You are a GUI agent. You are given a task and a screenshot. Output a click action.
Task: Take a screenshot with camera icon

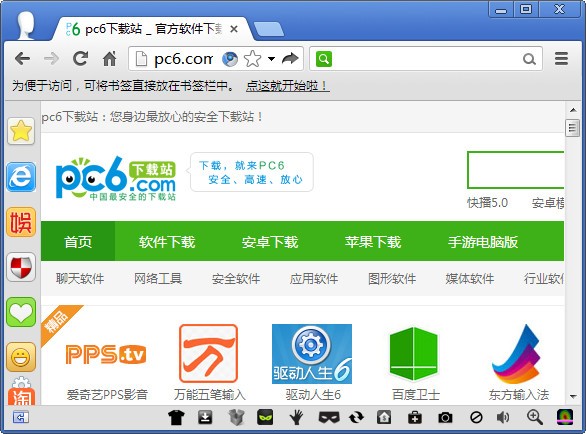coord(445,418)
